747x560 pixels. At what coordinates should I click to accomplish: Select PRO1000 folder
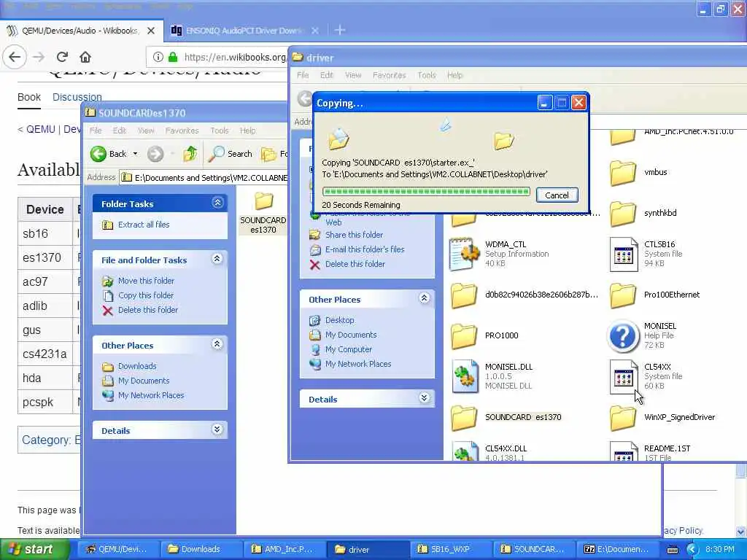coord(484,335)
